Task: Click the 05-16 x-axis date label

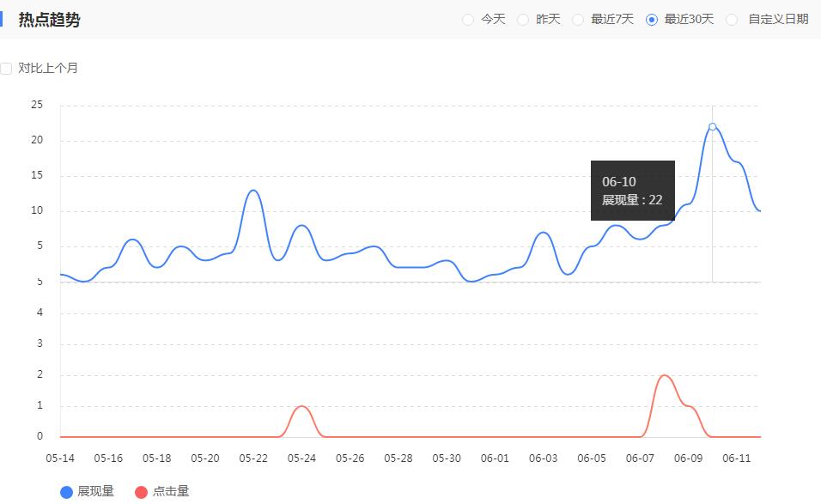Action: 108,458
